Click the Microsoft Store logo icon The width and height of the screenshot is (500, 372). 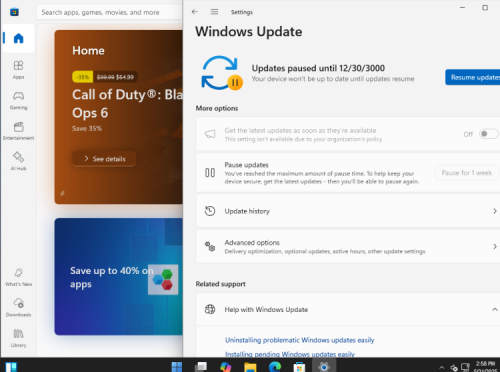click(14, 12)
